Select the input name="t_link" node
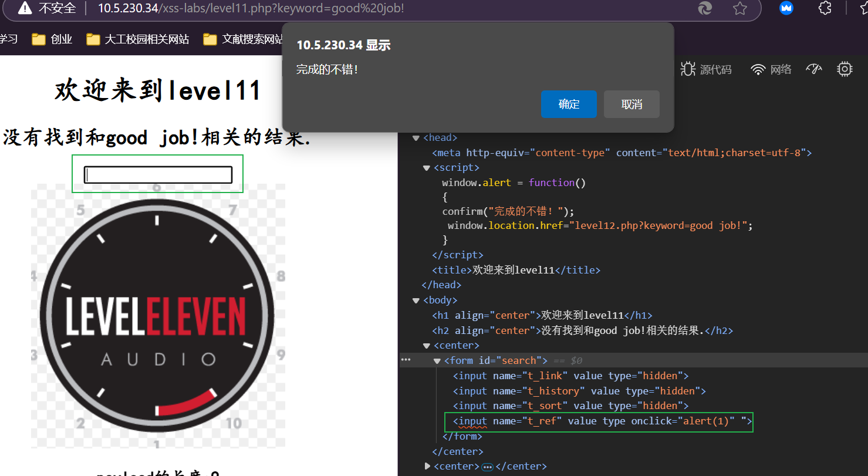This screenshot has height=476, width=868. 570,376
